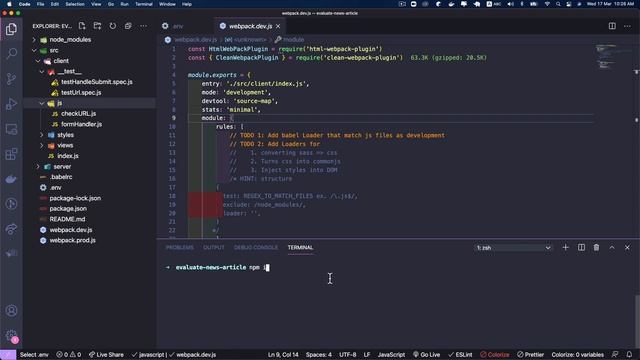Click Go Live in status bar
Image resolution: width=640 pixels, height=360 pixels.
point(427,354)
